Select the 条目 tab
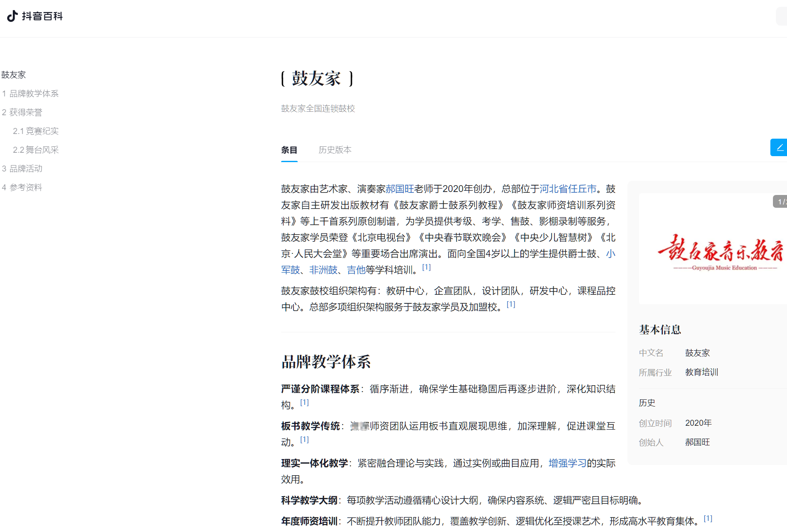The width and height of the screenshot is (787, 532). coord(289,150)
